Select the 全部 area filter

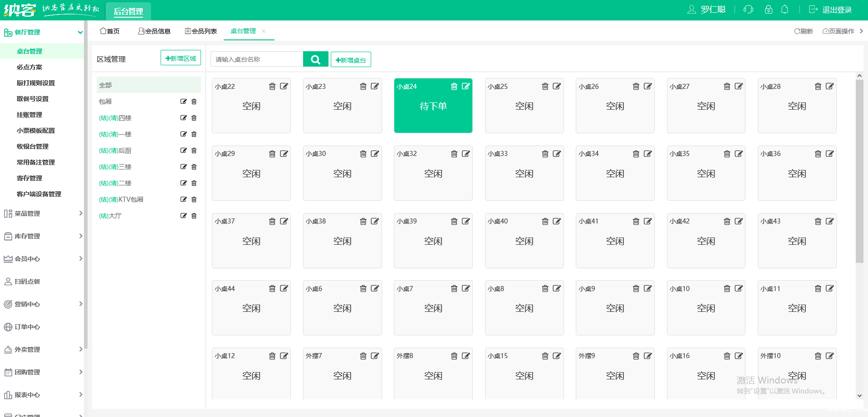point(149,85)
